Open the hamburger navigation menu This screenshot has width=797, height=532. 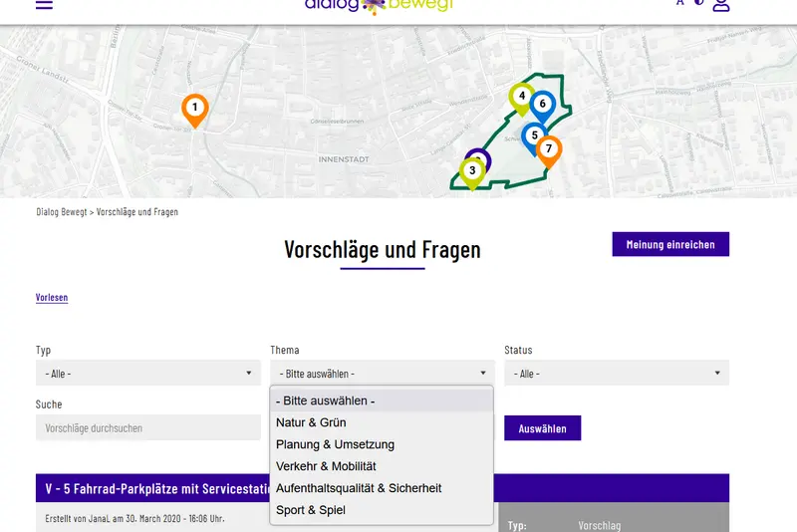(44, 5)
